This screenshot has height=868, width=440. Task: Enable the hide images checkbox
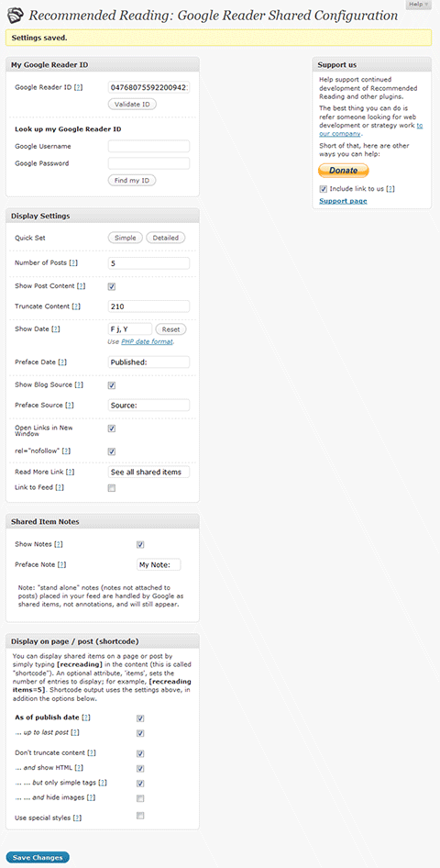point(140,798)
